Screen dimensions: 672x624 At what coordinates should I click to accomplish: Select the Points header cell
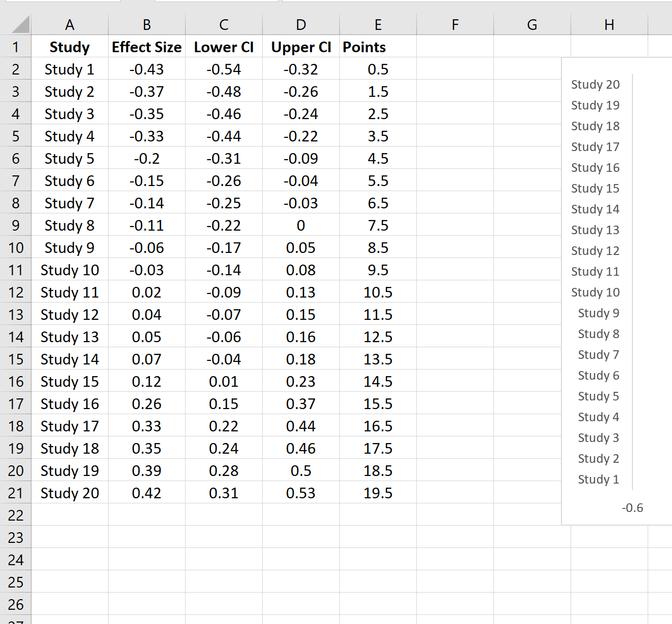[x=364, y=47]
